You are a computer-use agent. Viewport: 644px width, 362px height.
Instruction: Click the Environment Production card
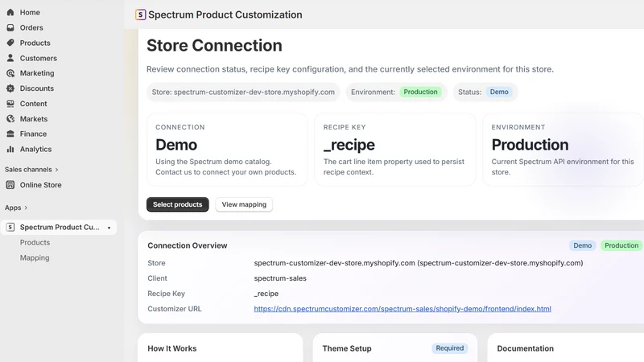coord(563,150)
